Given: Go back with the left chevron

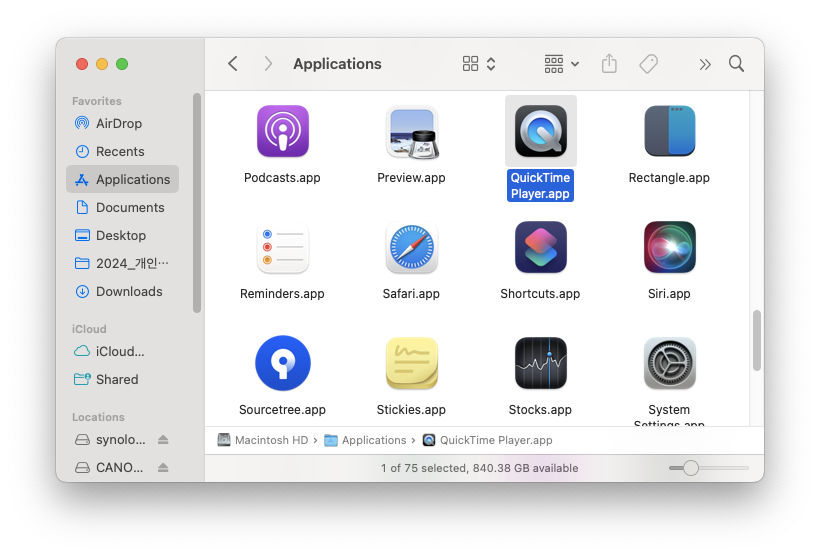Looking at the screenshot, I should coord(233,64).
